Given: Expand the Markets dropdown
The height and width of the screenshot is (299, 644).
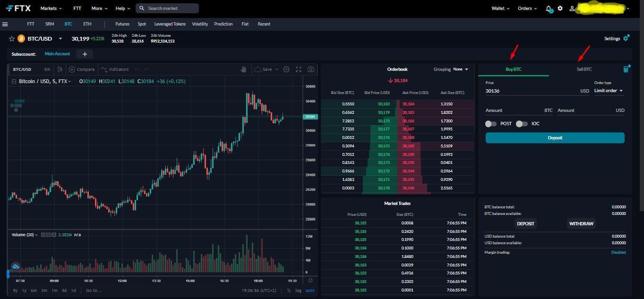Looking at the screenshot, I should pyautogui.click(x=52, y=9).
